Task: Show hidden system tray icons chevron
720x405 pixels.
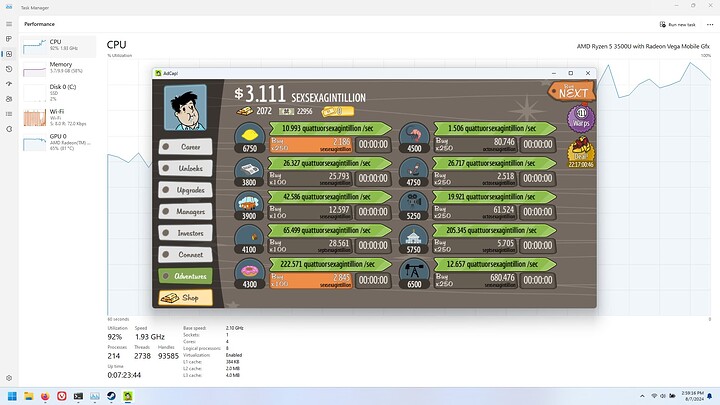Action: (642, 396)
